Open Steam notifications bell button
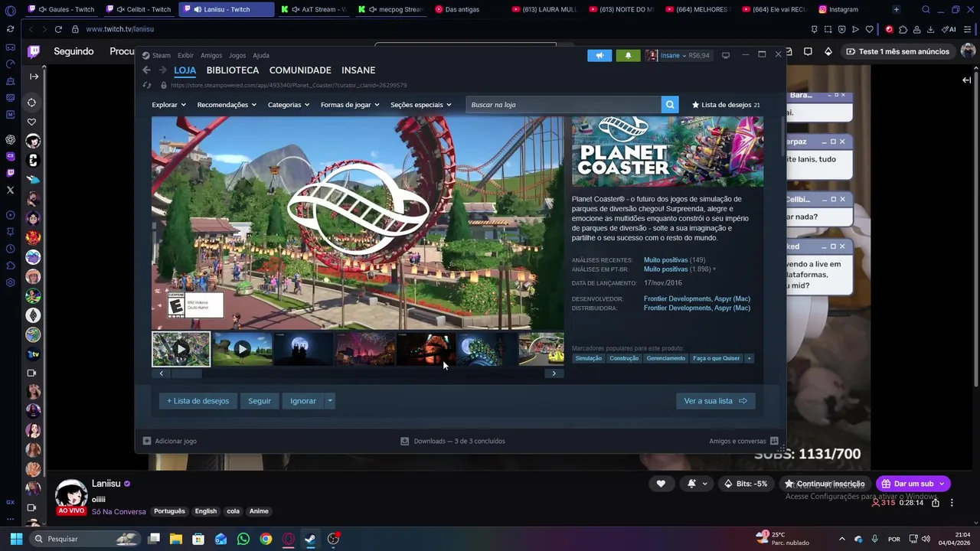This screenshot has height=551, width=980. pos(629,55)
